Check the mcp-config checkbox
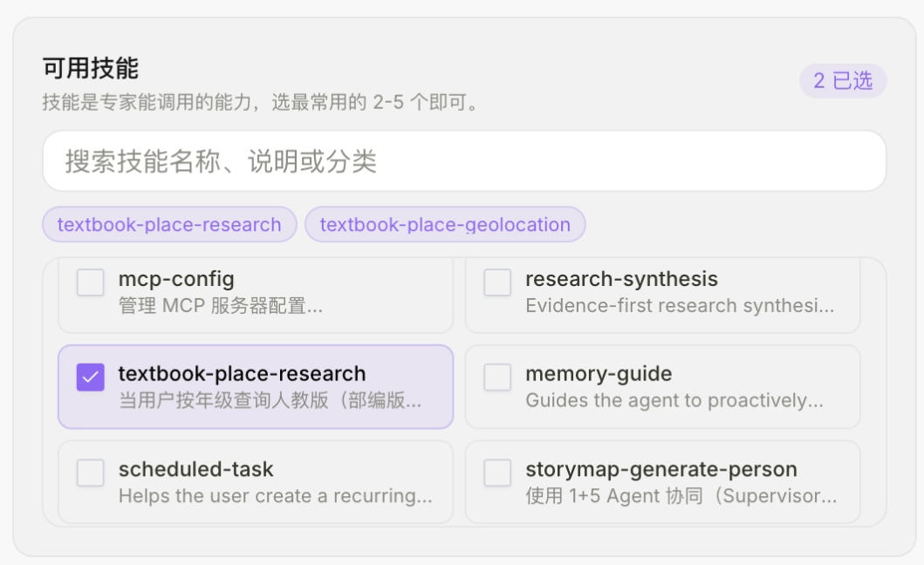 (90, 282)
